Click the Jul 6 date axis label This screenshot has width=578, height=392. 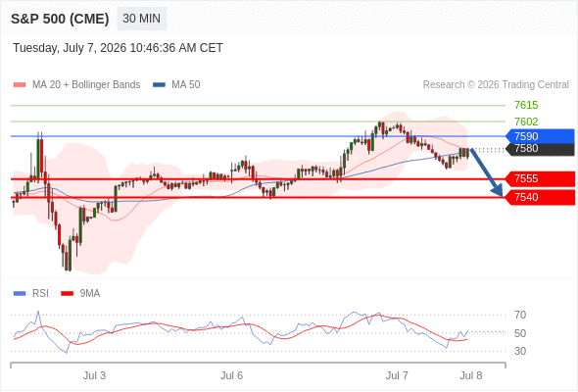tap(231, 375)
